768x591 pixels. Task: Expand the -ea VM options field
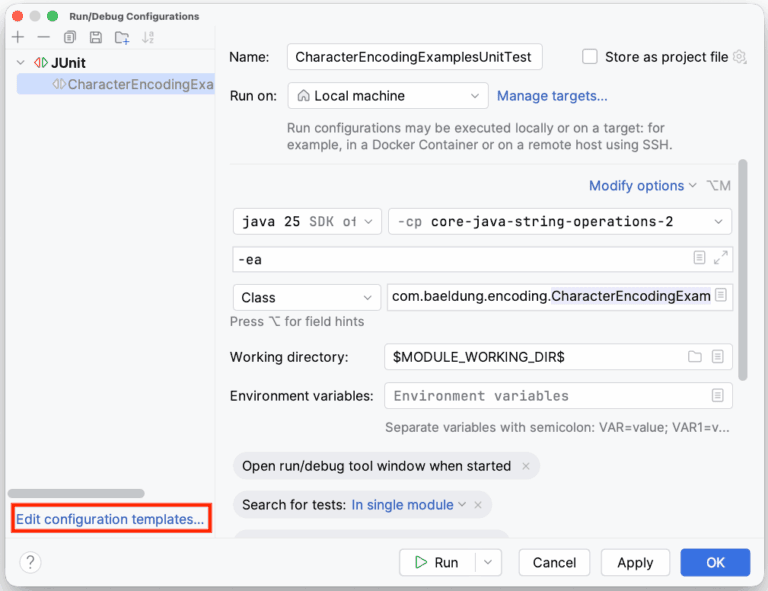coord(720,258)
